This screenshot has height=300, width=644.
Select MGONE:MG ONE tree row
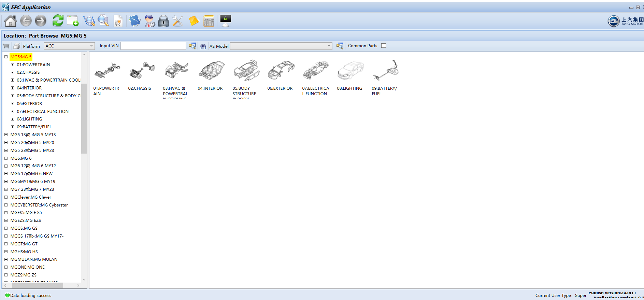tap(27, 267)
